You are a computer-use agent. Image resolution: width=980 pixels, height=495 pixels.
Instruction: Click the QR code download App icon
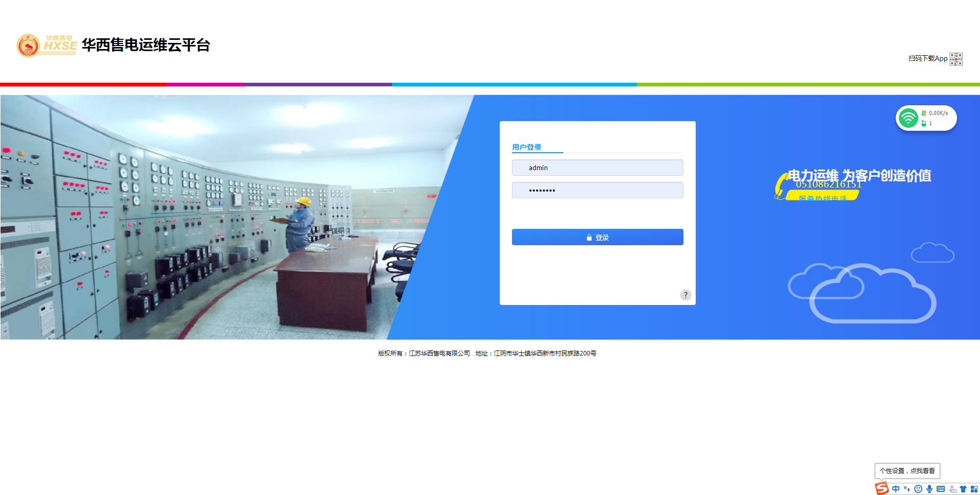[956, 59]
